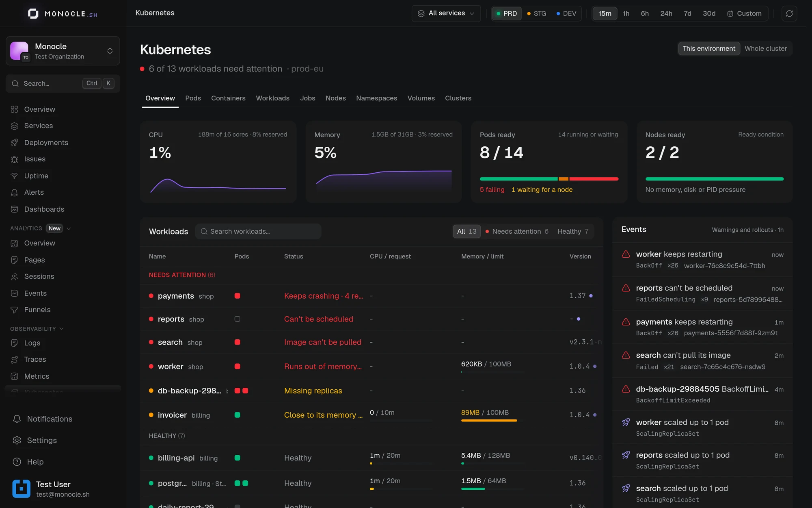Click the Logs icon
Screen dimensions: 812x508
pyautogui.click(x=15, y=343)
